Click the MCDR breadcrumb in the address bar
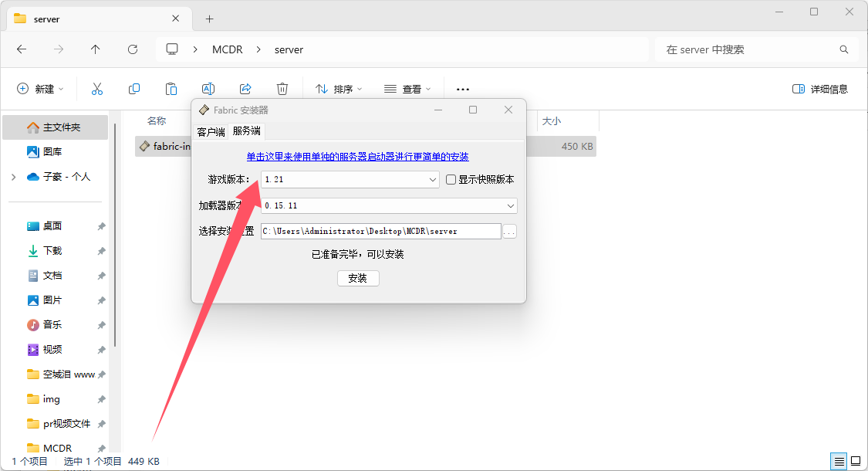 click(227, 49)
